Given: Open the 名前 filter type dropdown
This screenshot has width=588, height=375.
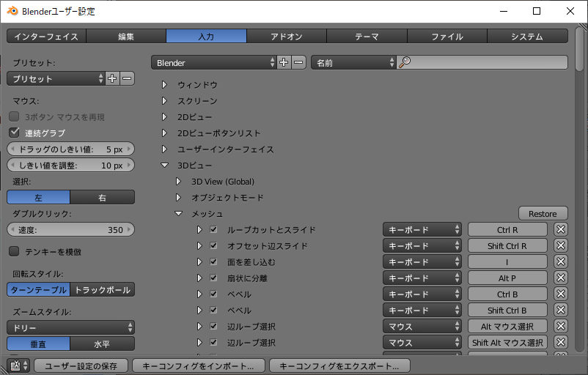Looking at the screenshot, I should [x=353, y=62].
